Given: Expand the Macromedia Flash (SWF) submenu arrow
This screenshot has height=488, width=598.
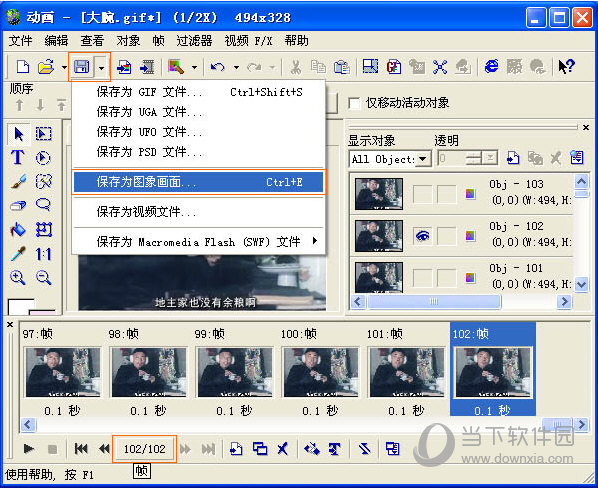Looking at the screenshot, I should [315, 241].
